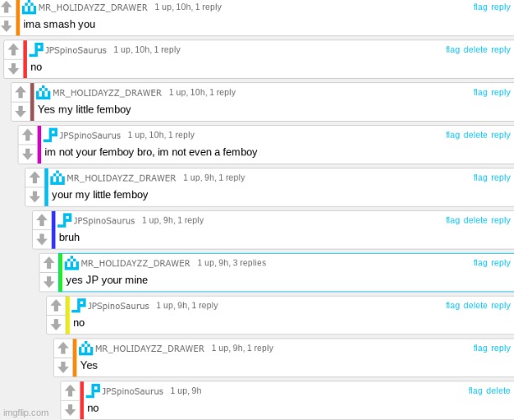Click the imgflip.com watermark
Screen dimensions: 514x420
tap(26, 412)
